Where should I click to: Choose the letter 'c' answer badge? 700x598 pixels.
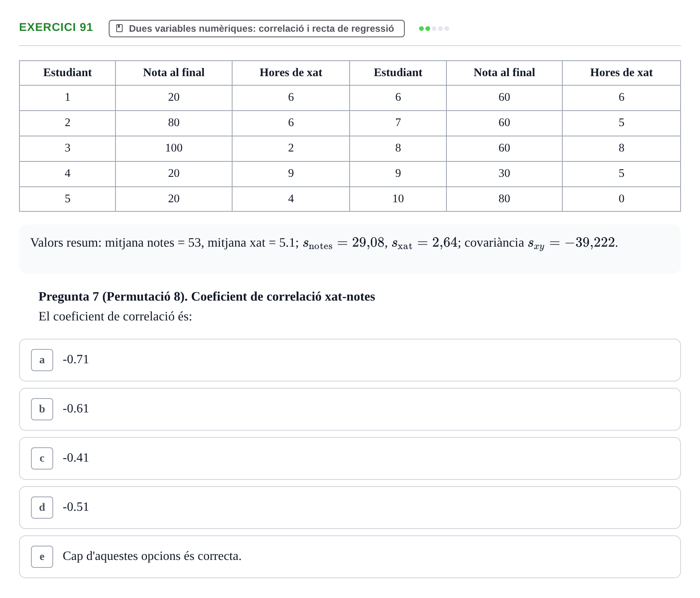point(42,458)
